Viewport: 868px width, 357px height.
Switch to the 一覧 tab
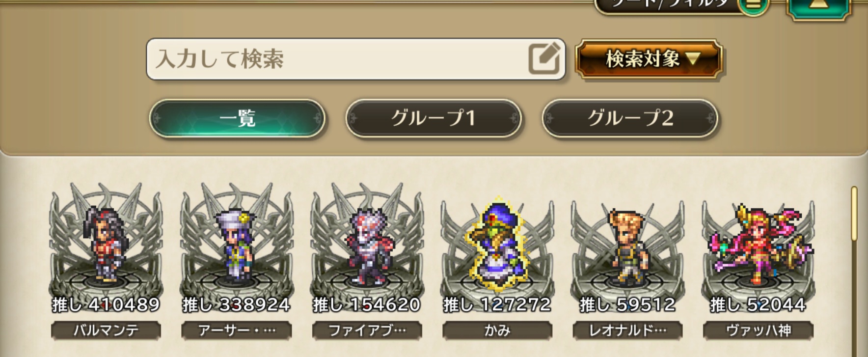237,118
